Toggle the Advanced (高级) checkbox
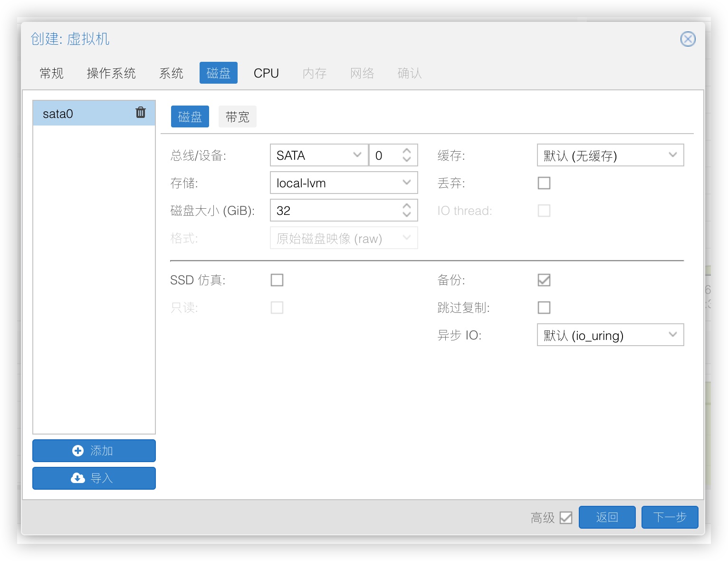The image size is (728, 561). tap(566, 517)
